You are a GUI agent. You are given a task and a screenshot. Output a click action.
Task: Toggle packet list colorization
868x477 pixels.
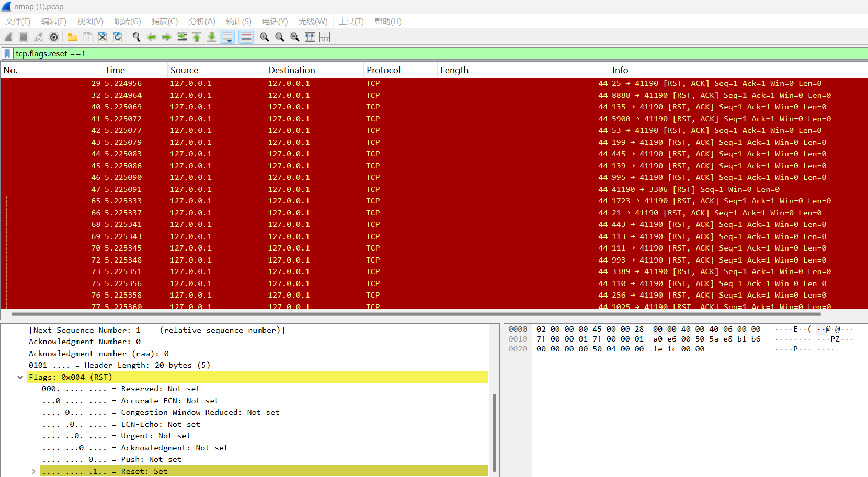(246, 37)
